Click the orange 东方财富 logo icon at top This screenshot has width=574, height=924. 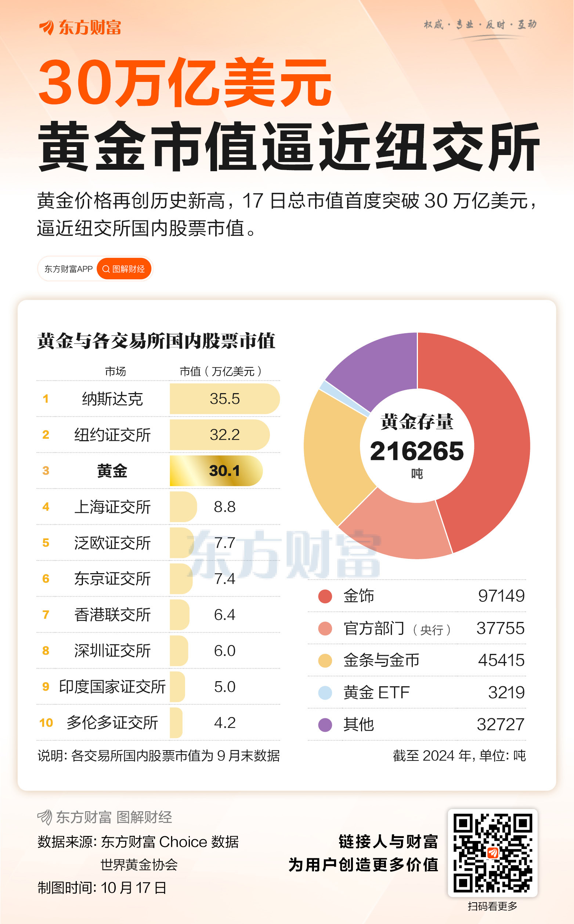coord(46,27)
